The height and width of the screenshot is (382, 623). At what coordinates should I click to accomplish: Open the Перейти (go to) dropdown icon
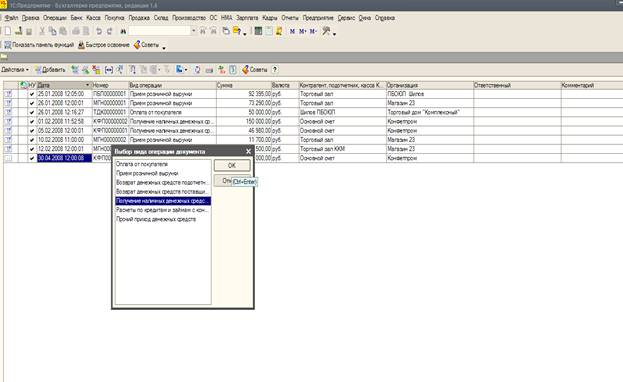click(181, 70)
